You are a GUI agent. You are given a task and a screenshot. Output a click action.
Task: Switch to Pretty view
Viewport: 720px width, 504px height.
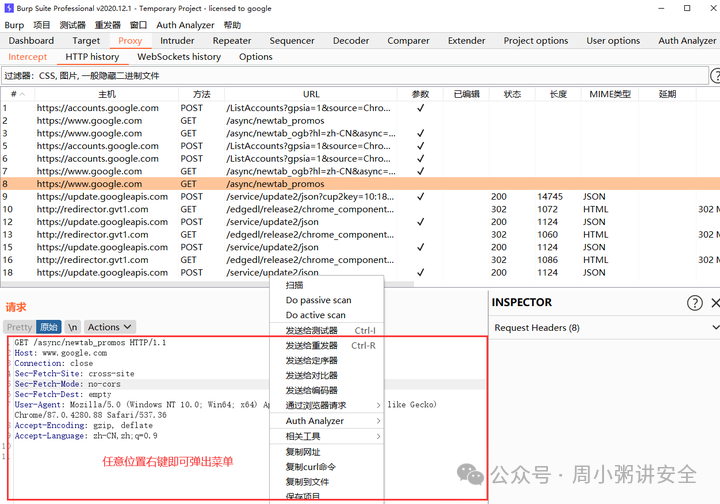(19, 327)
